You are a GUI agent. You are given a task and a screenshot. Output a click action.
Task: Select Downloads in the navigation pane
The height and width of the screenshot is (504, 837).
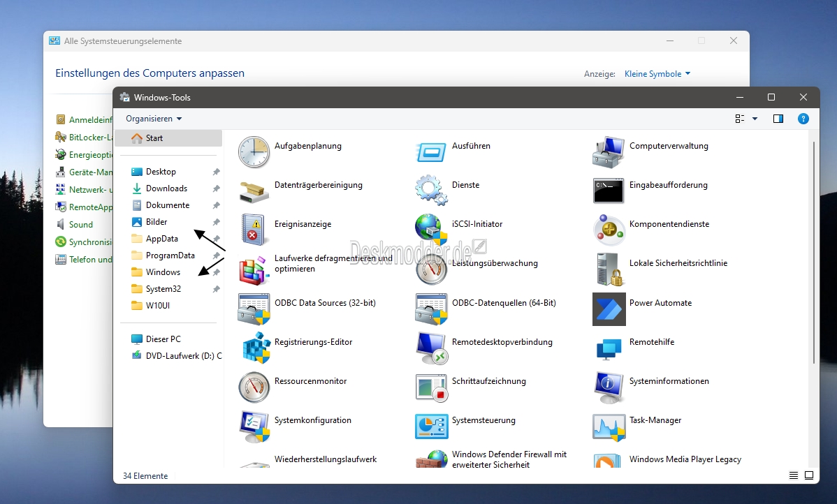tap(166, 188)
